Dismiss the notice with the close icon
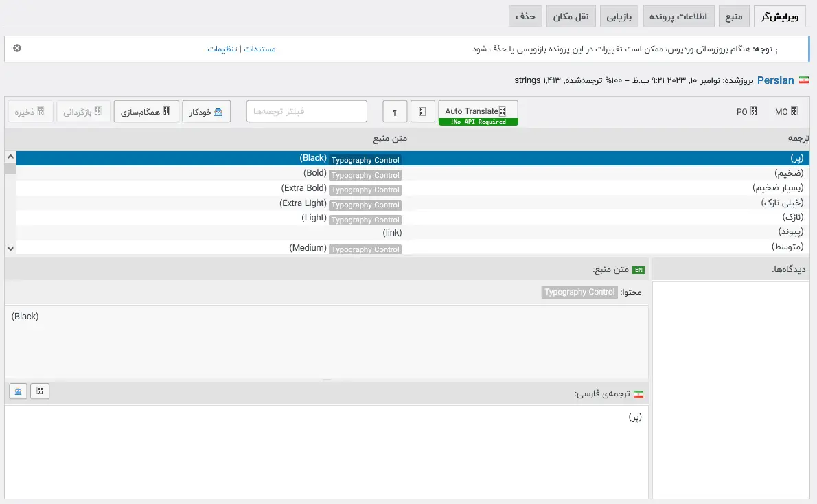 pyautogui.click(x=17, y=48)
